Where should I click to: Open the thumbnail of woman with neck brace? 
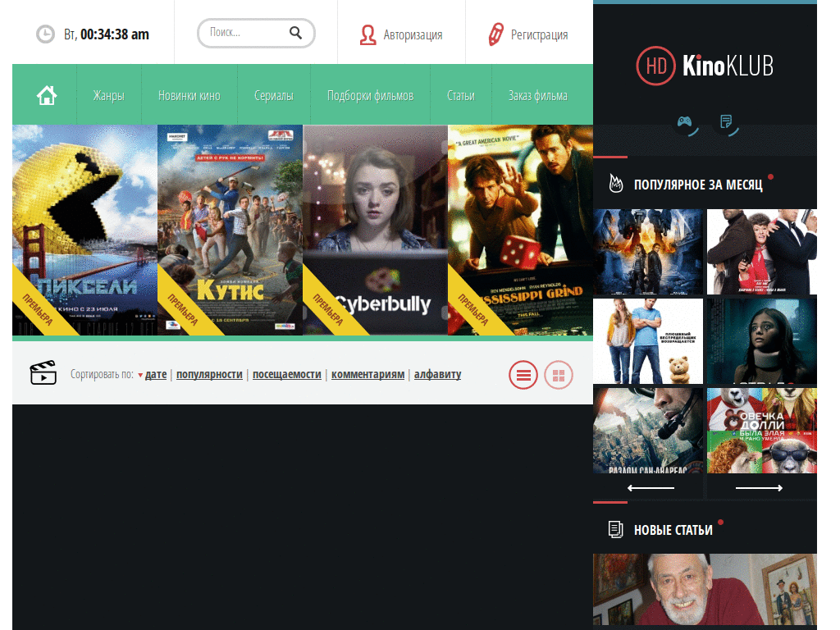click(762, 341)
